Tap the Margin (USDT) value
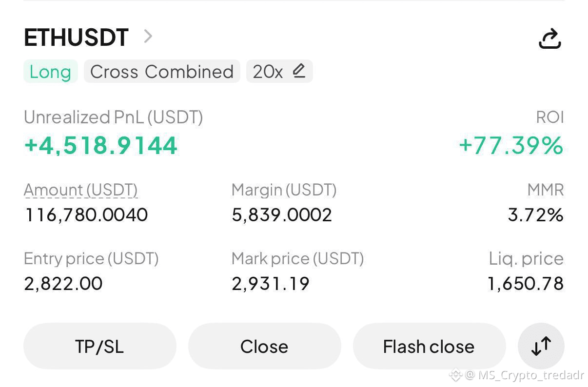The height and width of the screenshot is (387, 588). click(x=282, y=215)
